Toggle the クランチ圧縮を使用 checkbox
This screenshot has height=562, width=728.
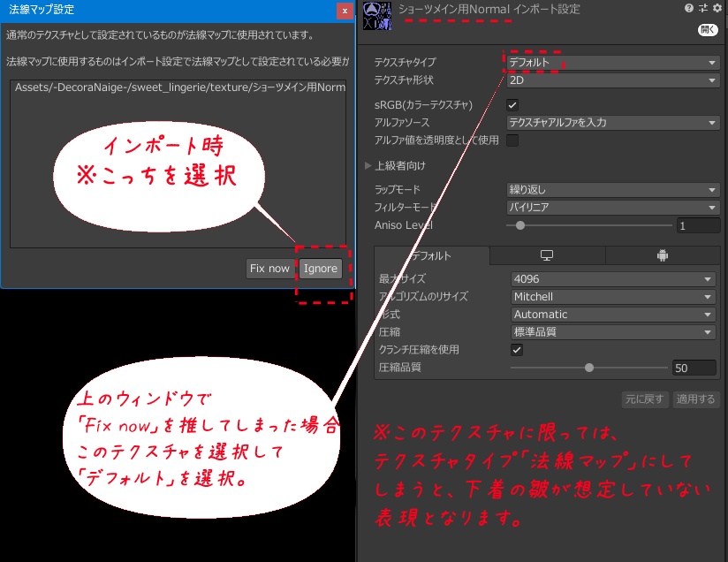pos(516,350)
